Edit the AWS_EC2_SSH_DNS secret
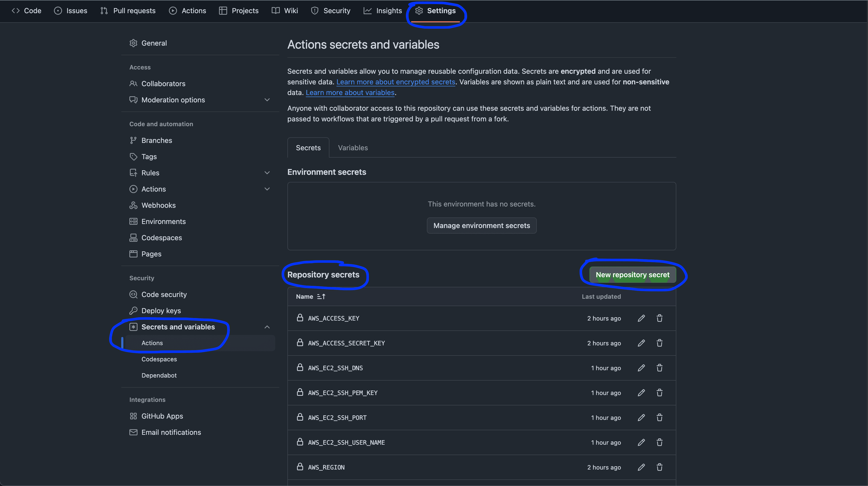The height and width of the screenshot is (486, 868). click(x=641, y=368)
